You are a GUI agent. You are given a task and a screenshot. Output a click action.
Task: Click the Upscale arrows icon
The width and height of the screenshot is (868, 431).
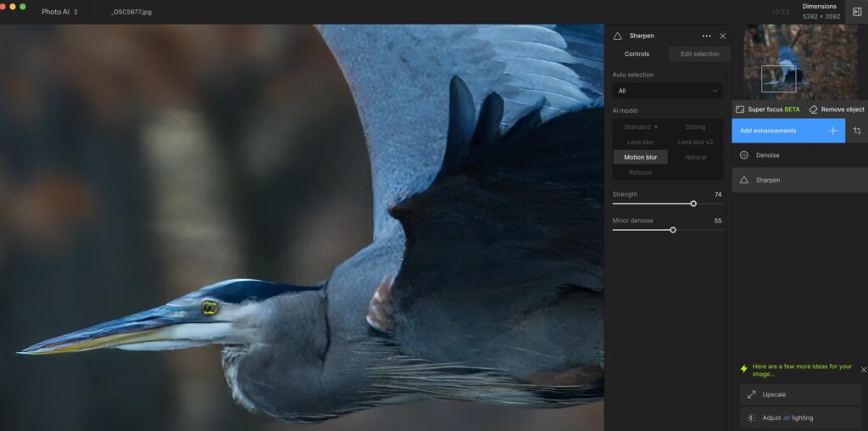[x=751, y=395]
